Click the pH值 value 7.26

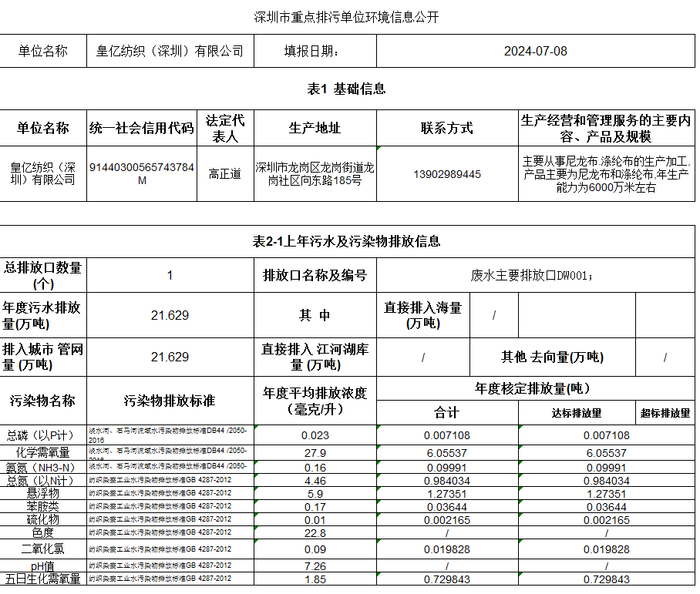pos(315,566)
